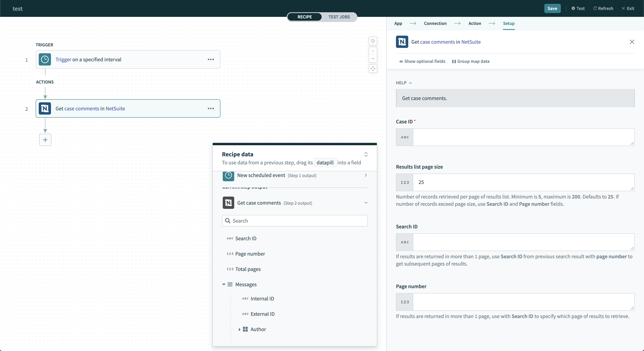Expand the Author datapill group

[240, 329]
